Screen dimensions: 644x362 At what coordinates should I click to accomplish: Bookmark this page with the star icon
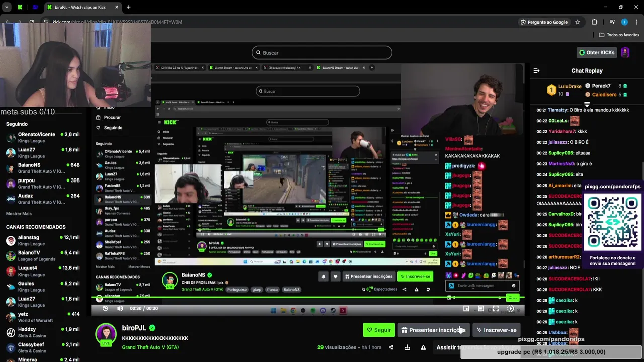click(x=578, y=22)
